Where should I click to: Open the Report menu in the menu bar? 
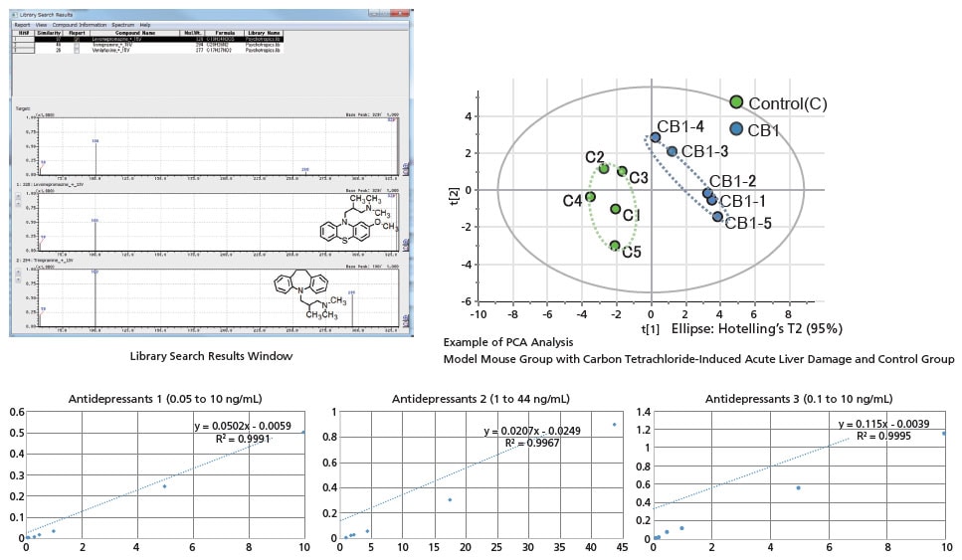coord(22,24)
